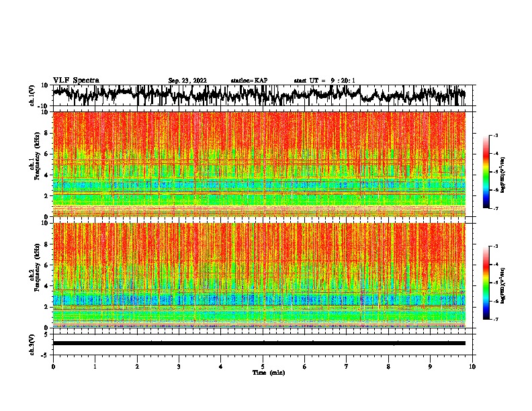This screenshot has height=411, width=532.
Task: Click the "Time (min)" axis label
Action: click(x=269, y=373)
